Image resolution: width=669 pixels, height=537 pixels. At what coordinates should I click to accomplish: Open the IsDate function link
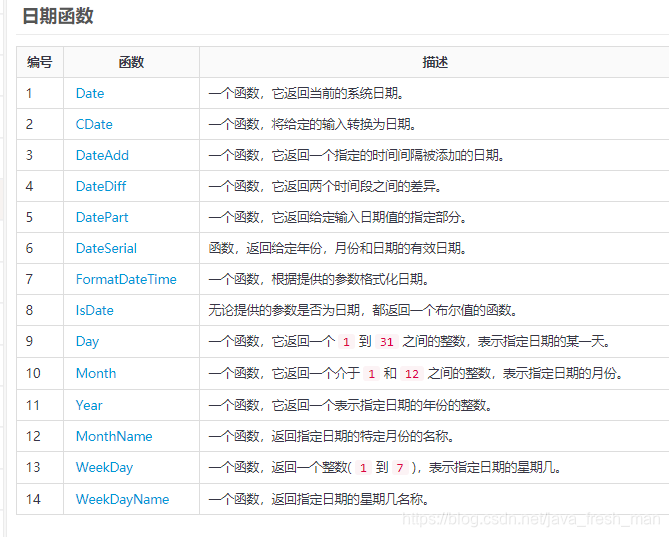point(94,311)
